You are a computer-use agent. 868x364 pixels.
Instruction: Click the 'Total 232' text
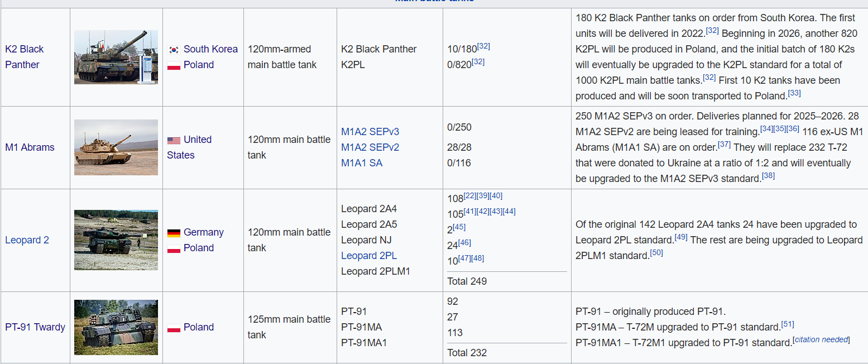point(467,353)
